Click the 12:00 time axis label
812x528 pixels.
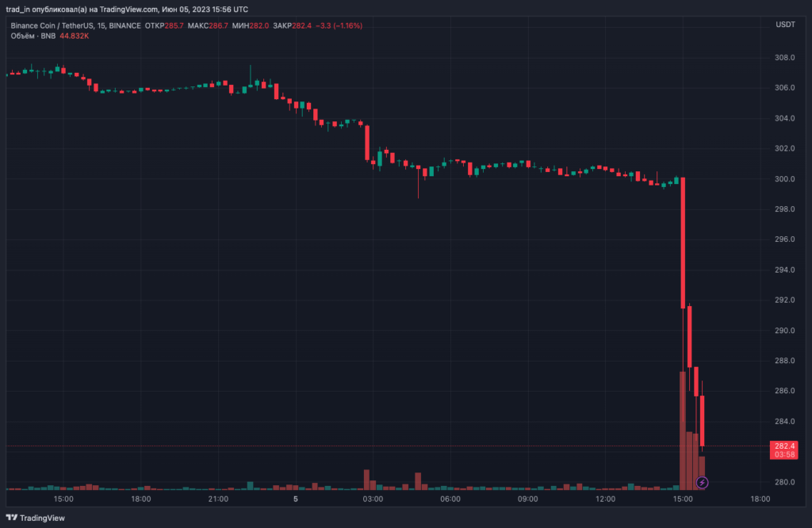tap(605, 499)
